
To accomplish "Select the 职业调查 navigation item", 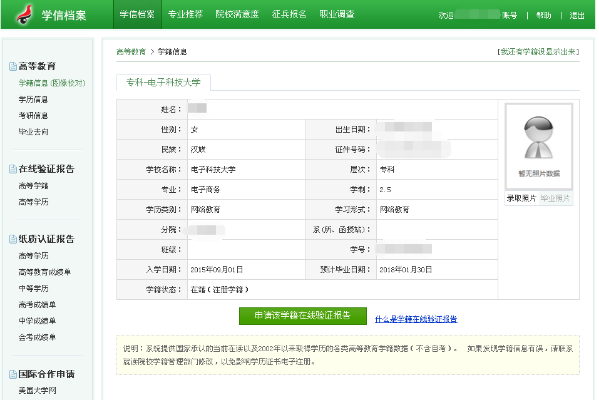I will point(337,15).
